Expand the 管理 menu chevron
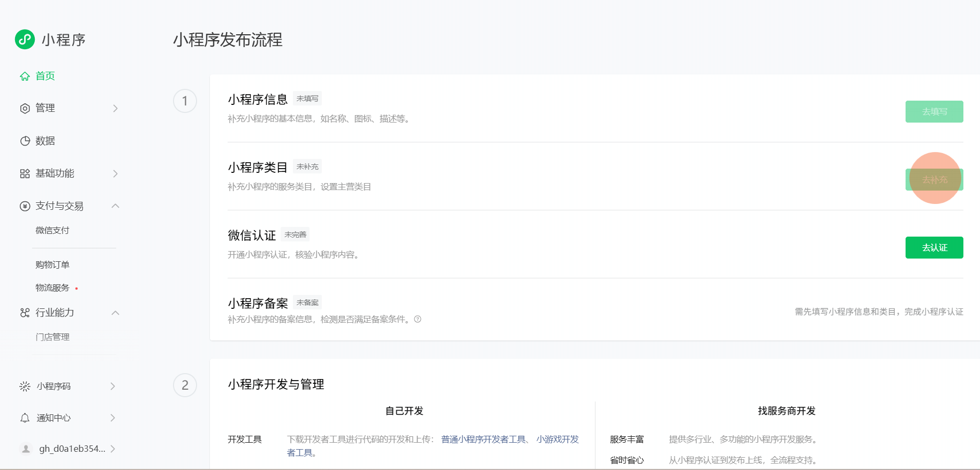The height and width of the screenshot is (470, 980). point(115,109)
